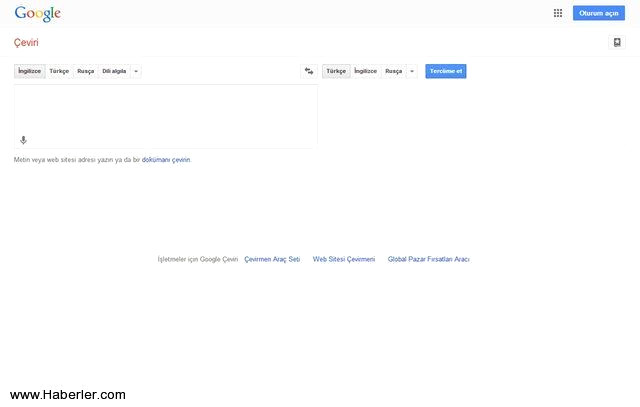Open the dokümanı çevirin link
The height and width of the screenshot is (407, 640).
(x=166, y=160)
